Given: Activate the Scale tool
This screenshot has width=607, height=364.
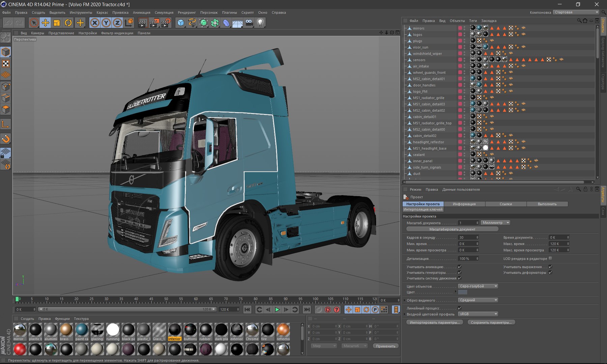Looking at the screenshot, I should pyautogui.click(x=57, y=23).
